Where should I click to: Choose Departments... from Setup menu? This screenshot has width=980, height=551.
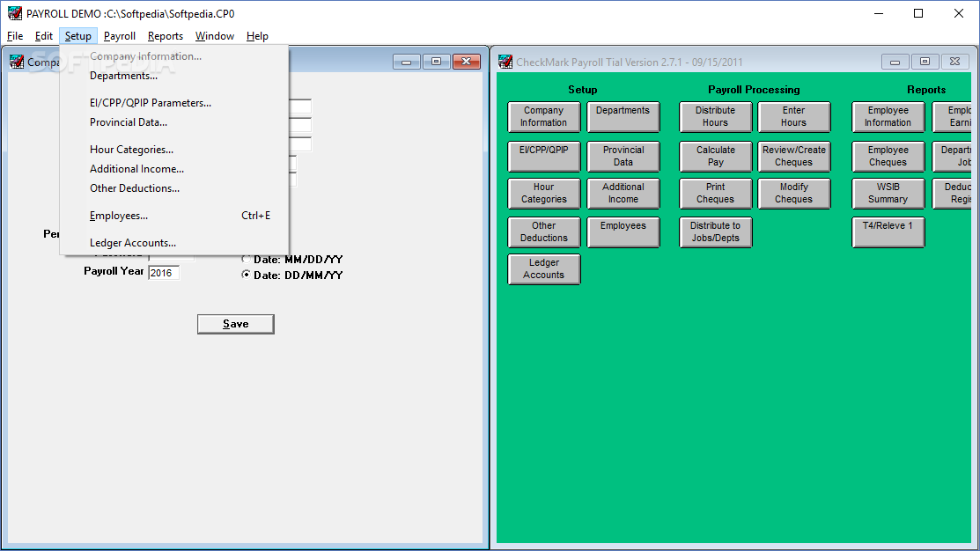pyautogui.click(x=173, y=76)
